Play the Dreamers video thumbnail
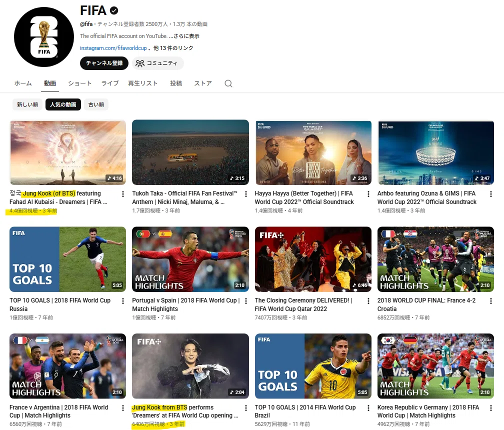 (68, 152)
